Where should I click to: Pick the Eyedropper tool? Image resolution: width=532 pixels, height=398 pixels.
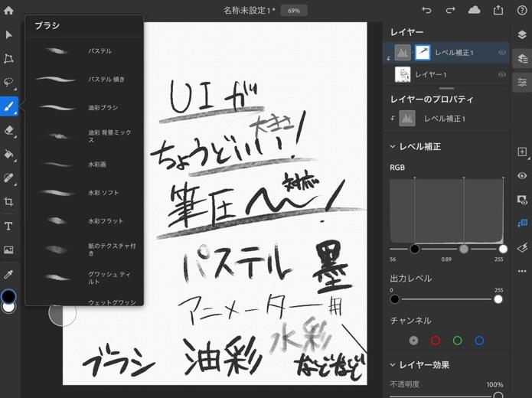tap(9, 273)
